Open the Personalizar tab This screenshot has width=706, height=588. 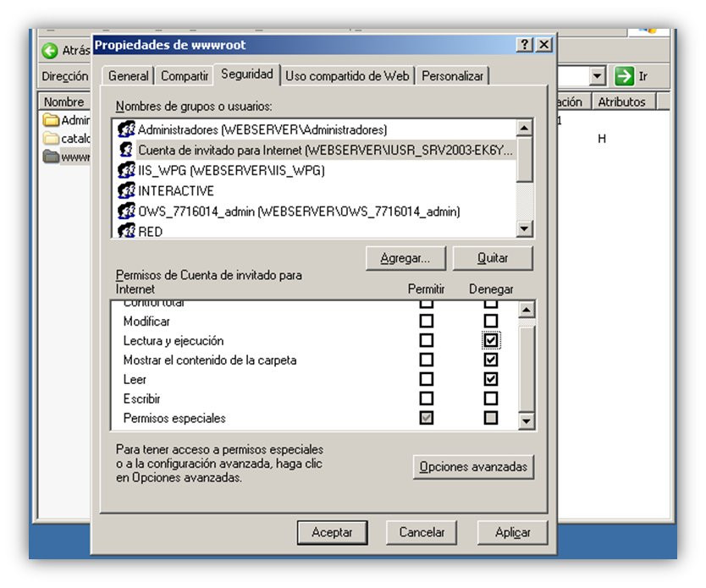click(453, 76)
